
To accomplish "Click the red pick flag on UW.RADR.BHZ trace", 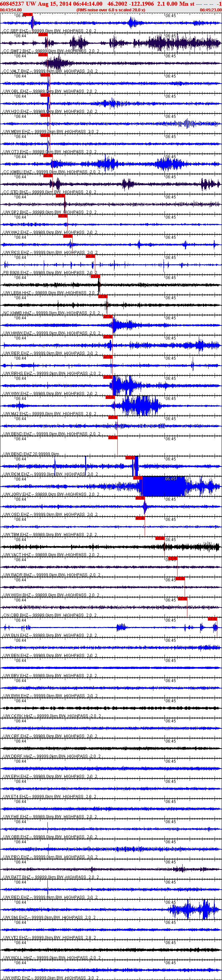I will coord(173,559).
